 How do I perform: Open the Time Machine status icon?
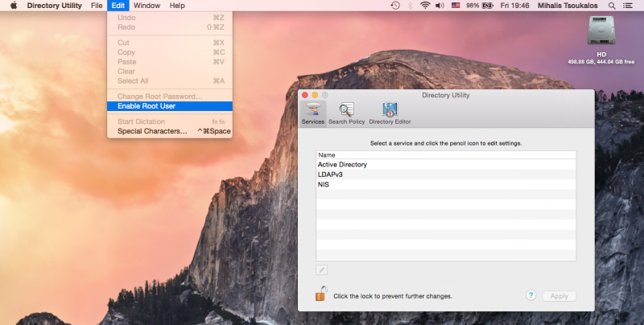(394, 6)
